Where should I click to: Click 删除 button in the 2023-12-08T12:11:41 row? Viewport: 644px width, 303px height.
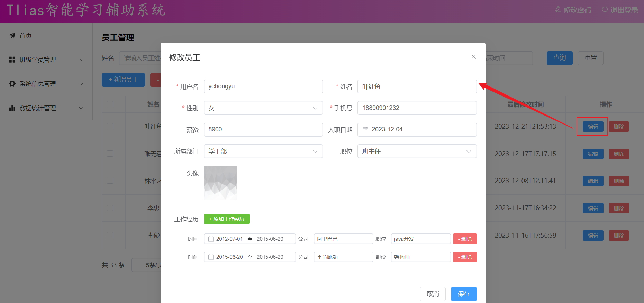click(619, 181)
